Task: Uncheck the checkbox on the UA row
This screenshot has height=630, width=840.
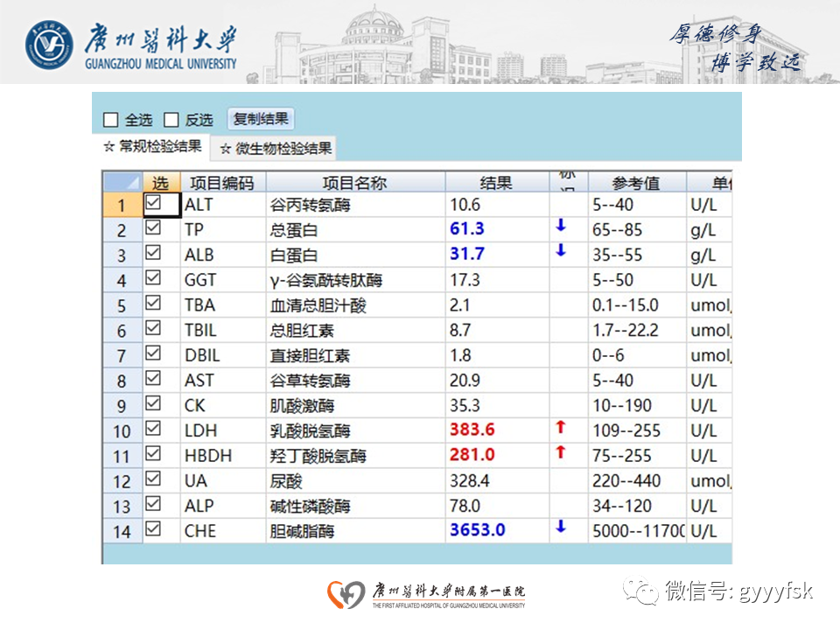Action: point(155,479)
